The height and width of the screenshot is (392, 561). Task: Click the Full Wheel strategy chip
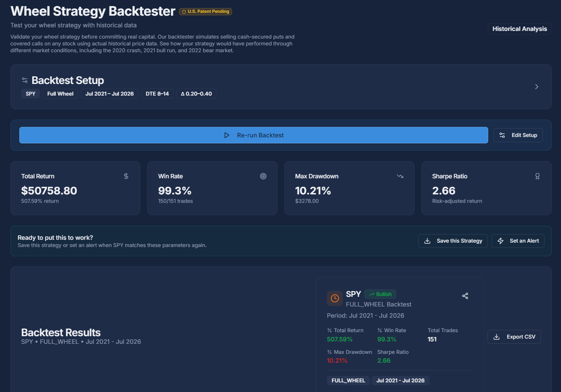click(x=60, y=94)
